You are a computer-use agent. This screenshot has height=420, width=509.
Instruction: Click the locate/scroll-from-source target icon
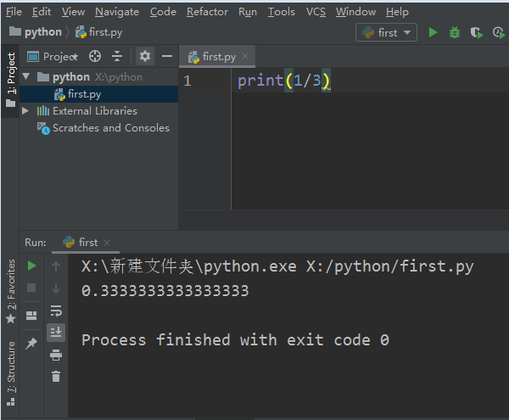[x=95, y=57]
